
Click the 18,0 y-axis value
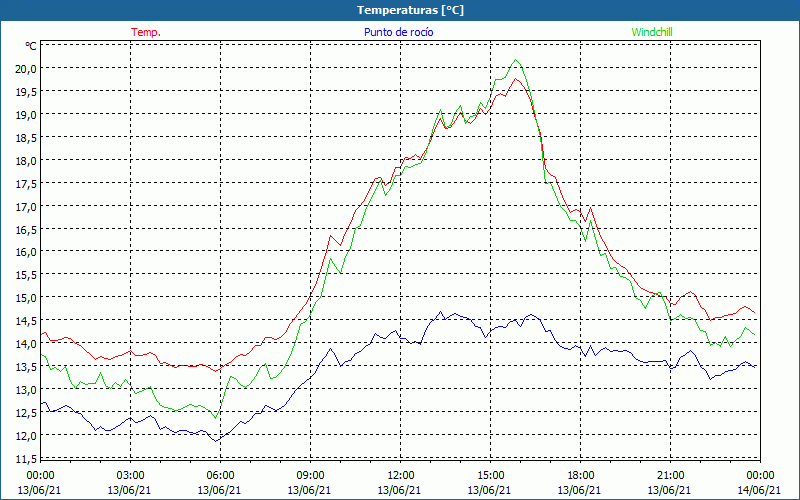coord(26,161)
